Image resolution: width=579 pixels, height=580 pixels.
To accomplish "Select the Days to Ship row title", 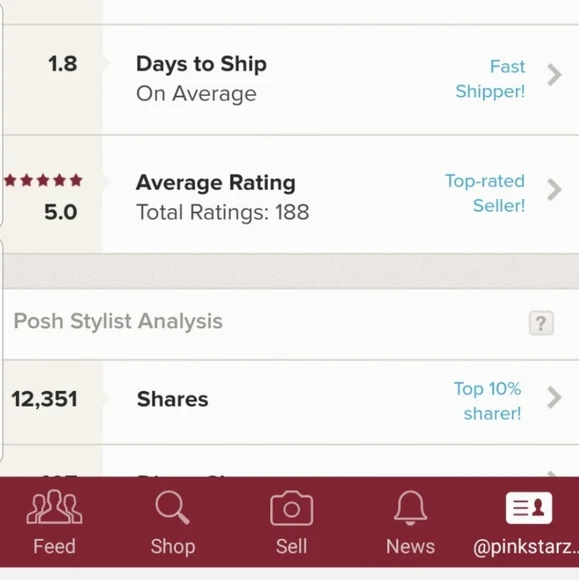I will (x=201, y=64).
